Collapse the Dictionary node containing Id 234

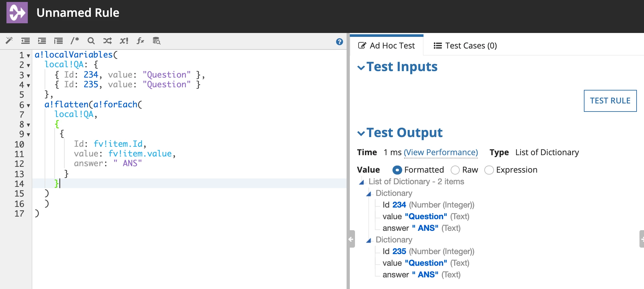pos(369,194)
